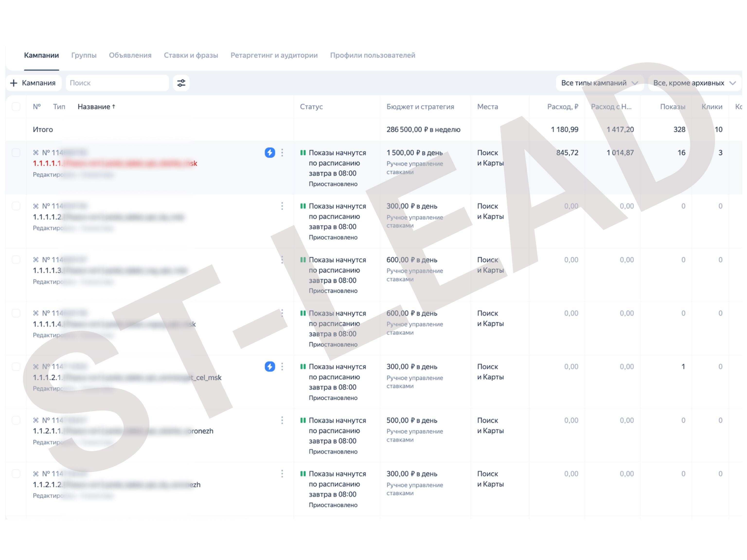Click the 'Показы' column header
This screenshot has width=747, height=560.
pyautogui.click(x=673, y=107)
